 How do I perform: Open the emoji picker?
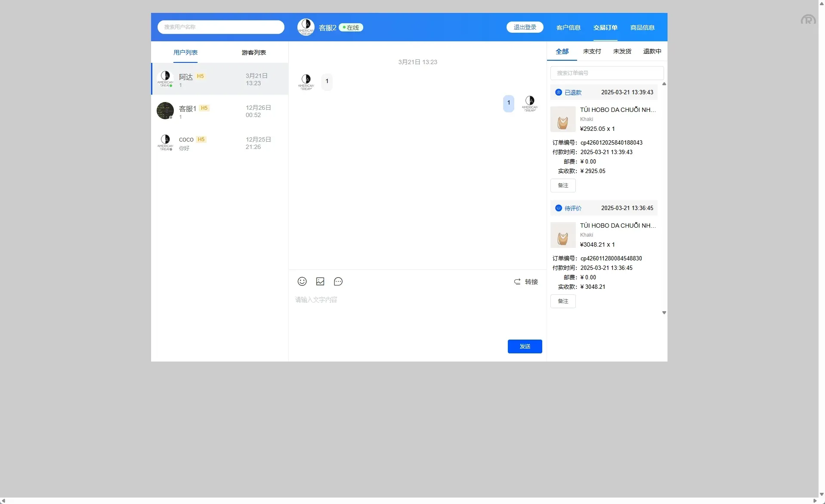302,281
